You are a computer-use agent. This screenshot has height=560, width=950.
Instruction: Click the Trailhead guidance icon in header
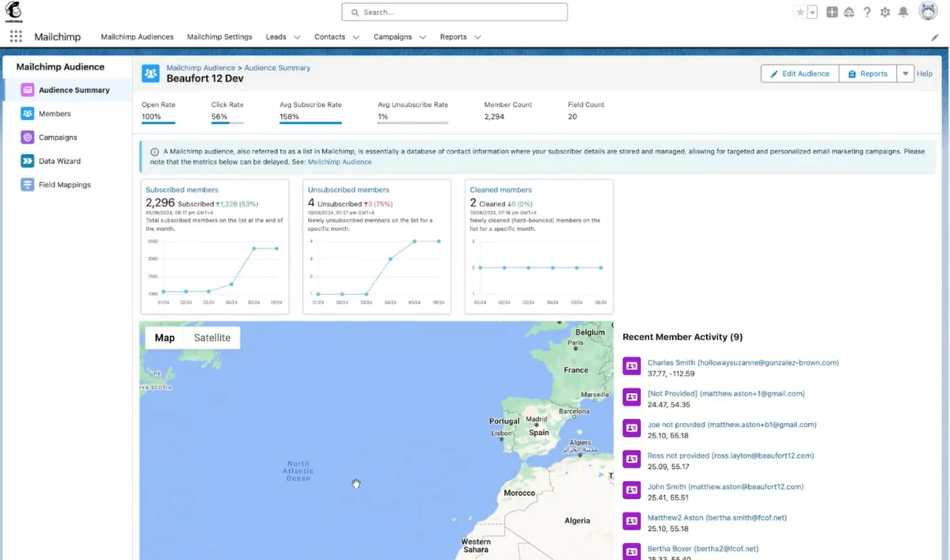tap(849, 13)
